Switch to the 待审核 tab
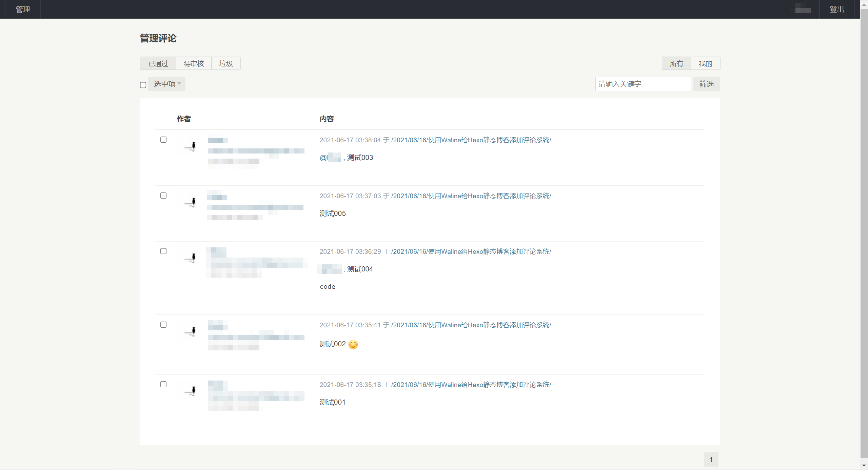The height and width of the screenshot is (470, 868). pos(194,64)
